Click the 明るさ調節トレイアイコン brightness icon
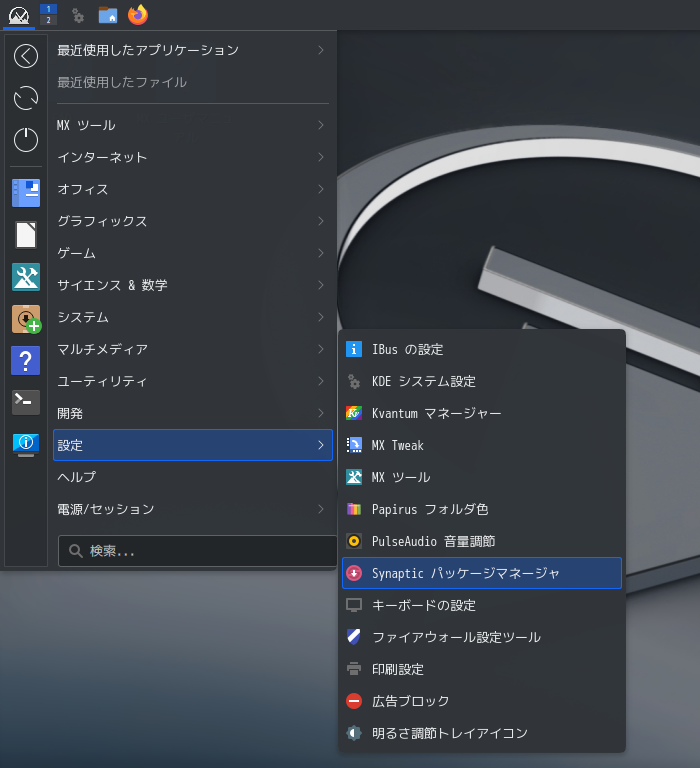This screenshot has height=768, width=700. 354,733
